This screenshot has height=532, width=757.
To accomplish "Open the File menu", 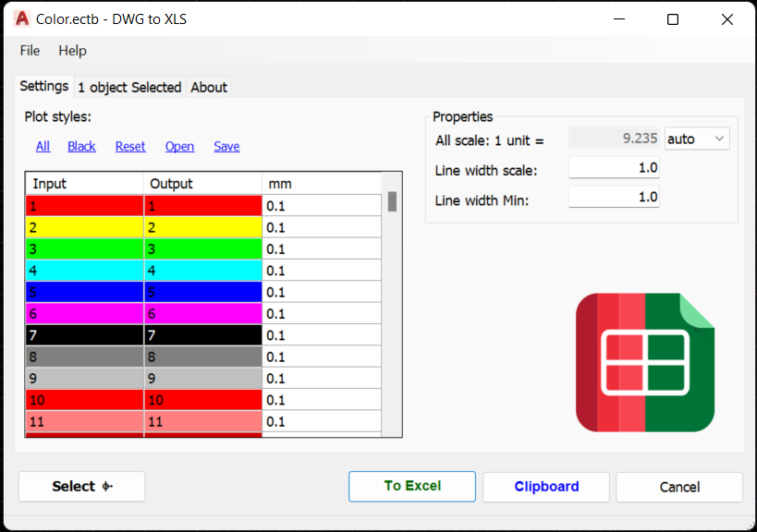I will click(x=30, y=51).
